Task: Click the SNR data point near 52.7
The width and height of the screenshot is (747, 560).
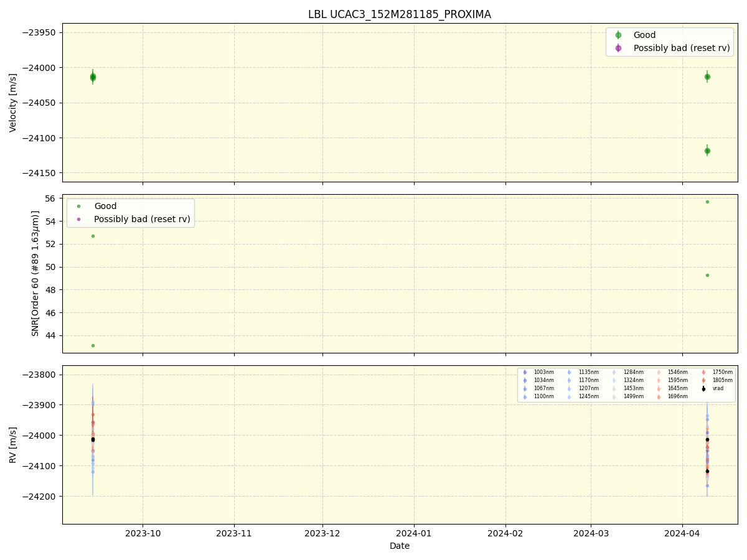Action: (93, 236)
